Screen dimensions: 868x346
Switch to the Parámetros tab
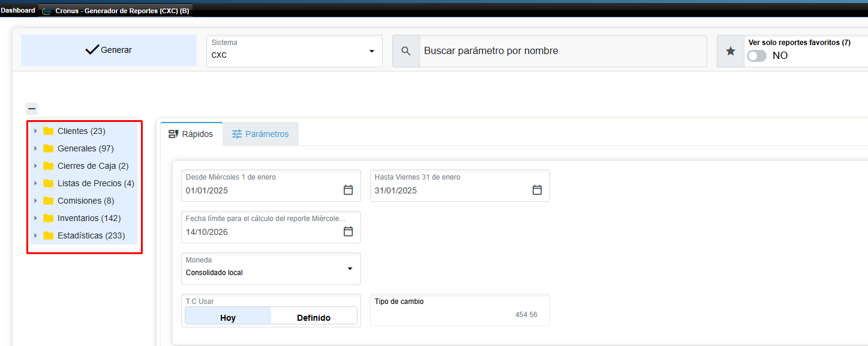pyautogui.click(x=261, y=134)
